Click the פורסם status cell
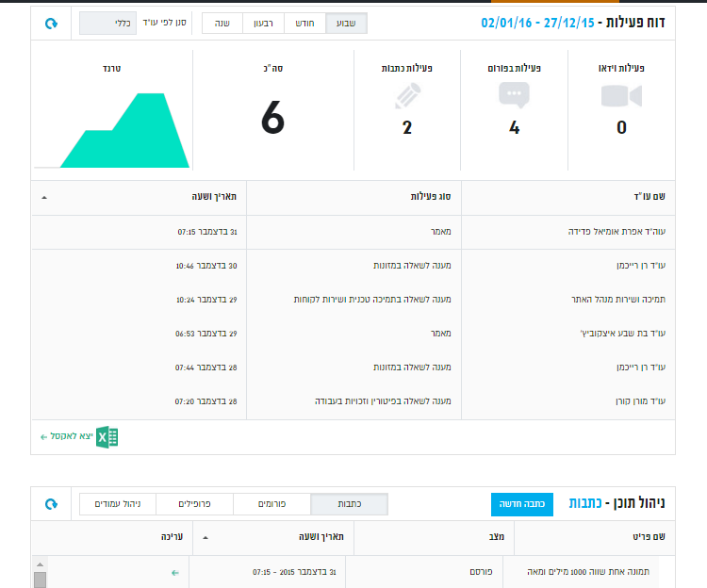 (481, 572)
